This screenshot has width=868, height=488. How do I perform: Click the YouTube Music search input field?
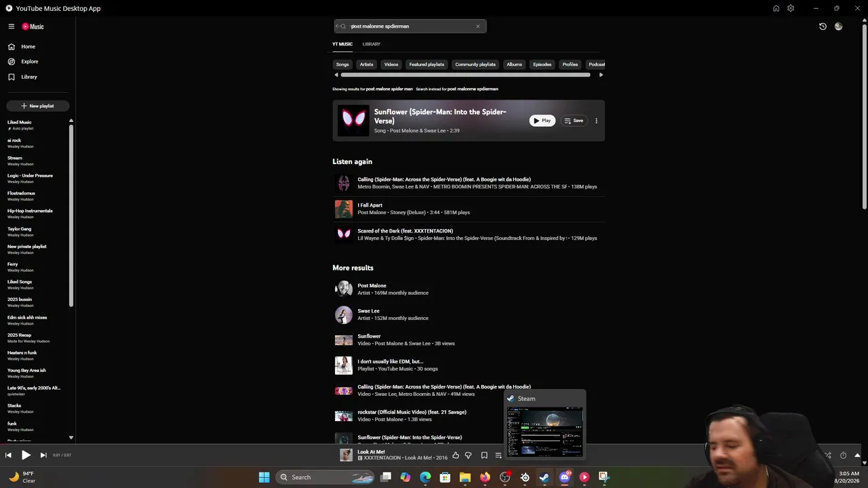(x=410, y=26)
